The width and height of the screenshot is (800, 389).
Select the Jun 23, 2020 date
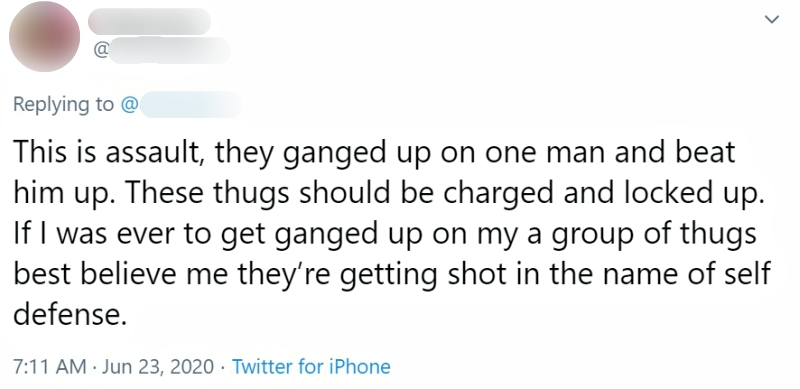[158, 367]
